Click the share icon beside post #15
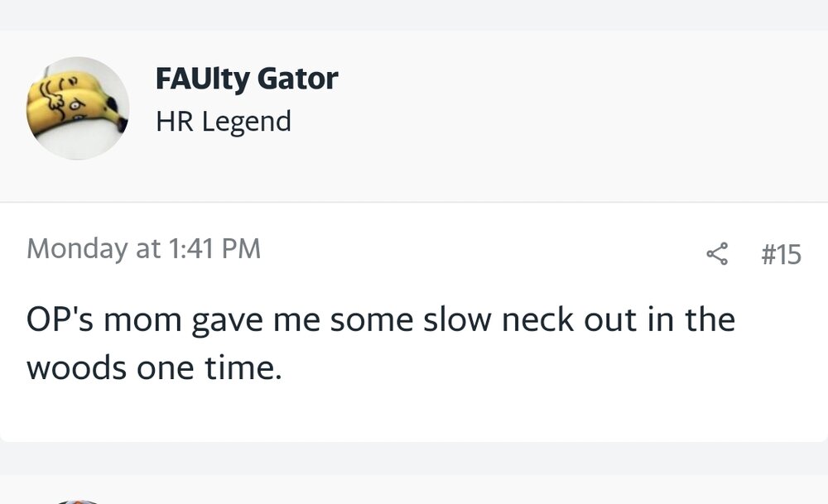This screenshot has height=504, width=828. [717, 253]
